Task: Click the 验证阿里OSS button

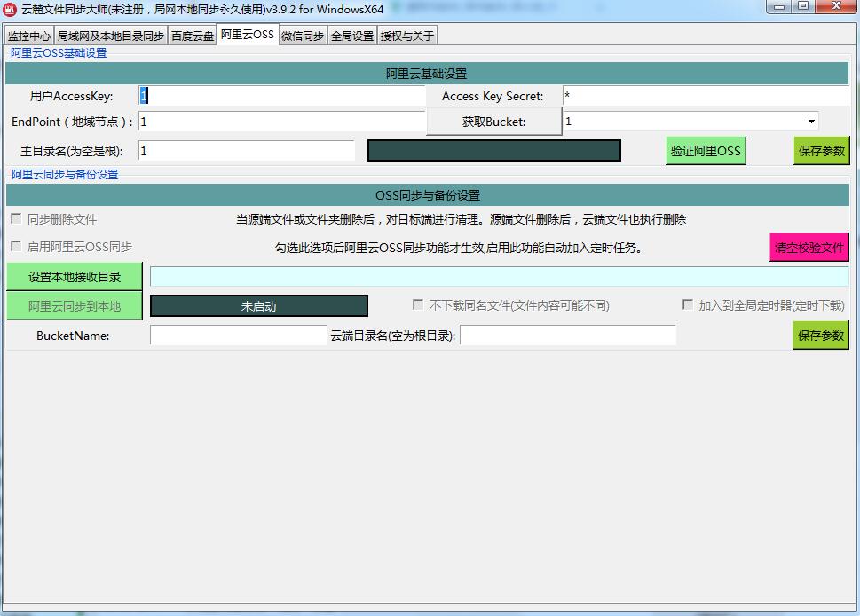Action: click(x=706, y=151)
